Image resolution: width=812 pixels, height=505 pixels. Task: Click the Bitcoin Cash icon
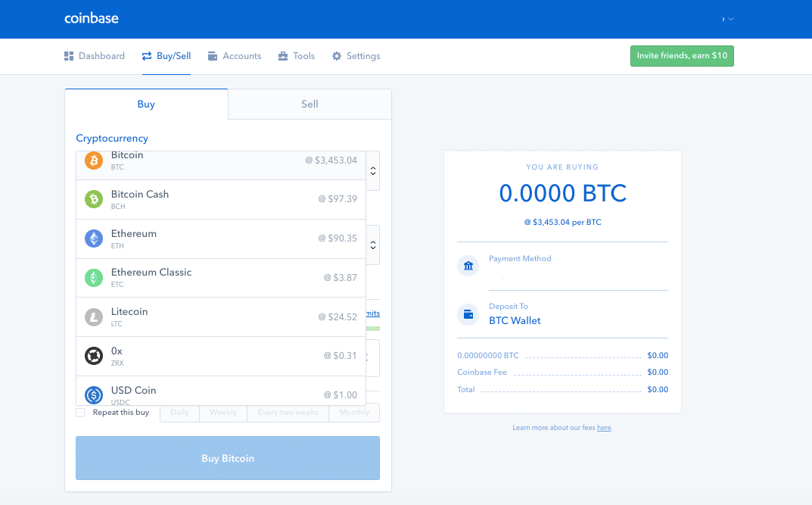(x=94, y=199)
